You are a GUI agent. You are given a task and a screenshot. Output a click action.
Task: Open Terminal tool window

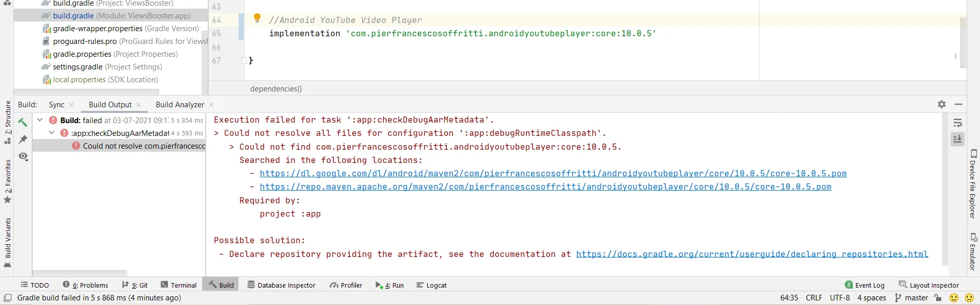click(179, 285)
